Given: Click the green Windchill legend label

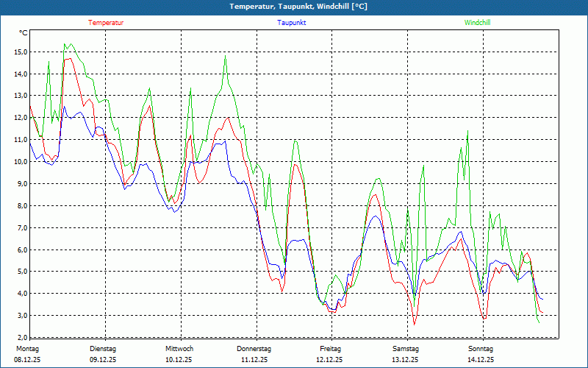Looking at the screenshot, I should 478,23.
